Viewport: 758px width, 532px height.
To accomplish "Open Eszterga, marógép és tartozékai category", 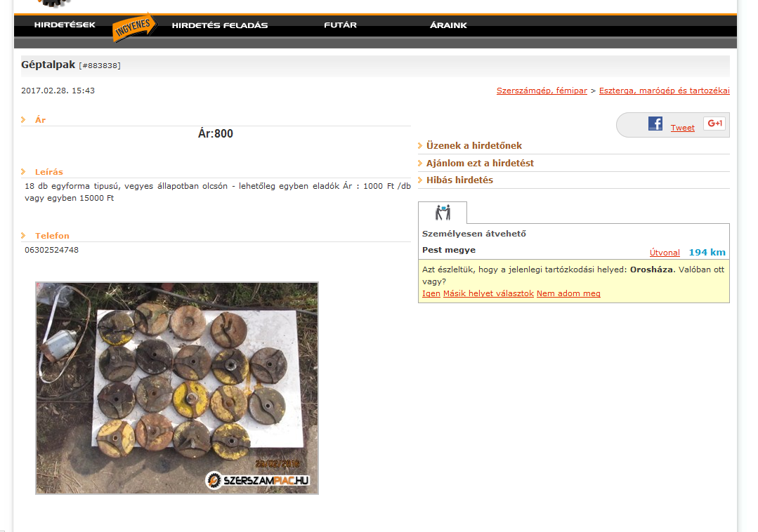I will pyautogui.click(x=664, y=91).
